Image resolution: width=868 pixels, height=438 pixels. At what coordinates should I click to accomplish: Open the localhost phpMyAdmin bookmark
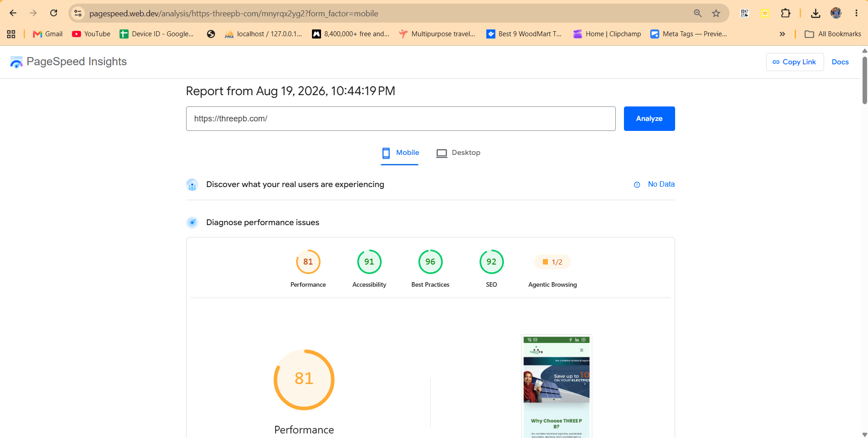264,34
